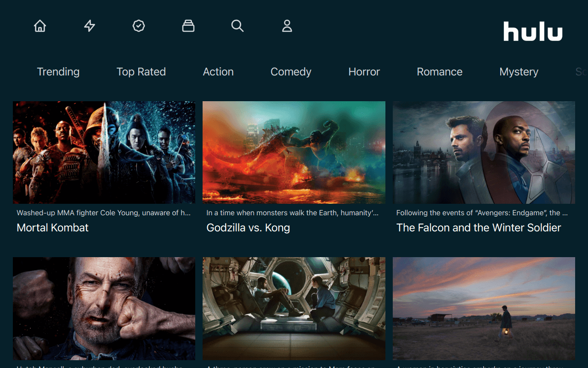
Task: Click The Falcon and the Winter Soldier title
Action: point(479,228)
